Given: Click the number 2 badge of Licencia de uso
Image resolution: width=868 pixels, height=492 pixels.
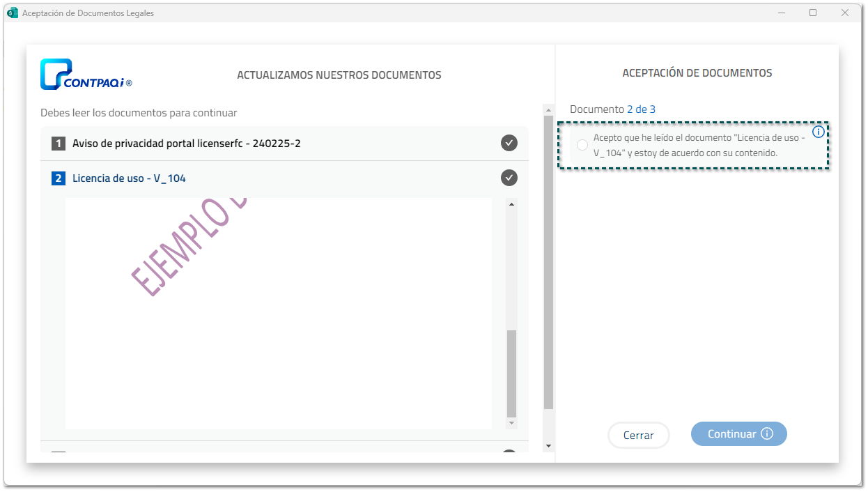Looking at the screenshot, I should (59, 178).
